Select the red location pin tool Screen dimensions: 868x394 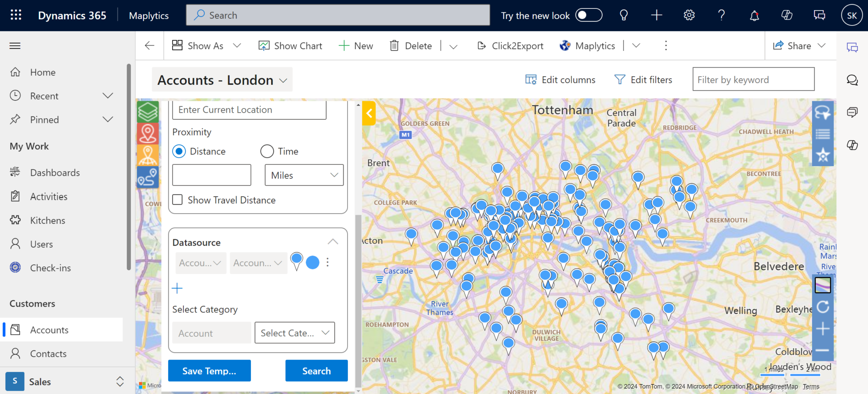pyautogui.click(x=147, y=133)
